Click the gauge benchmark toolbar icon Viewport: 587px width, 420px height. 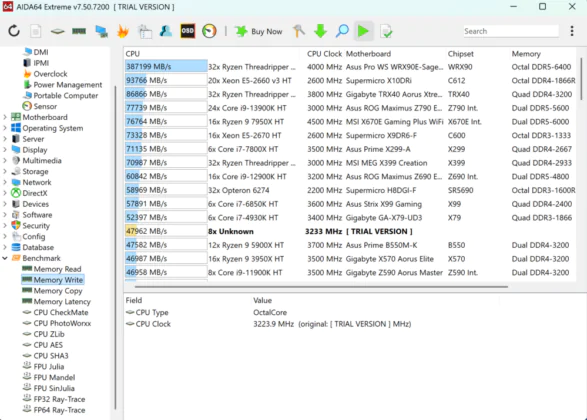[x=209, y=31]
